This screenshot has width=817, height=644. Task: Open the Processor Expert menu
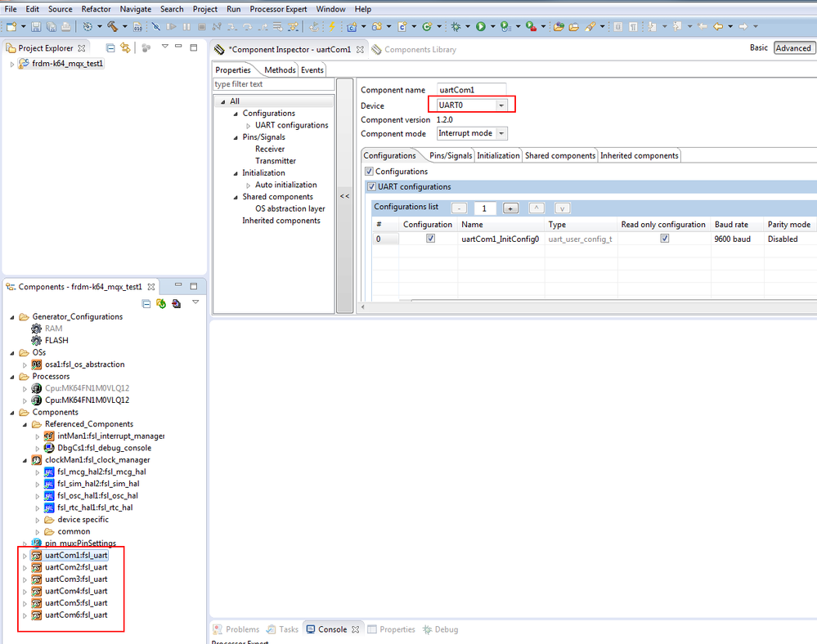coord(278,9)
